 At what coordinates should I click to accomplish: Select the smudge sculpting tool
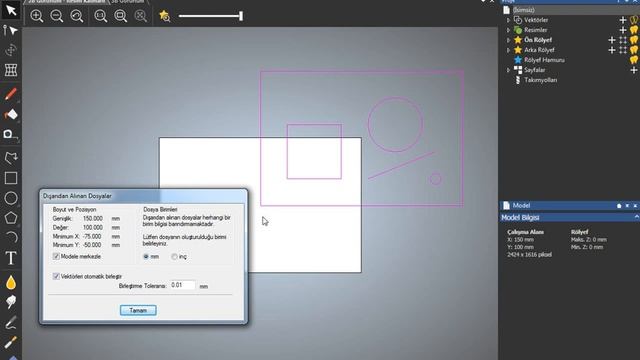[x=11, y=302]
